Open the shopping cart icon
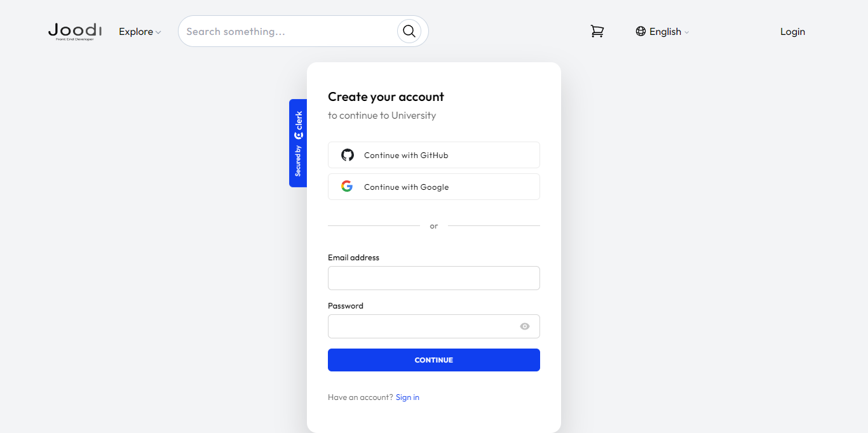 (597, 31)
